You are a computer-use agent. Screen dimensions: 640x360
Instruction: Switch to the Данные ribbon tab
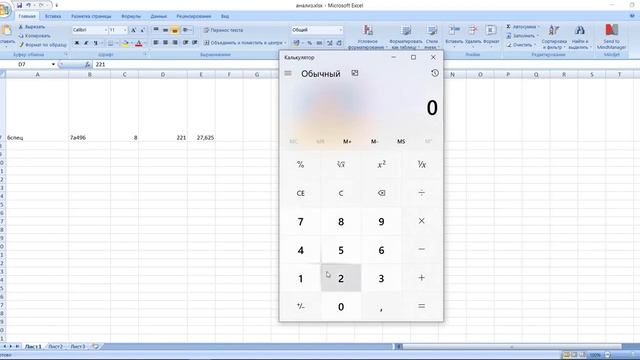tap(158, 16)
